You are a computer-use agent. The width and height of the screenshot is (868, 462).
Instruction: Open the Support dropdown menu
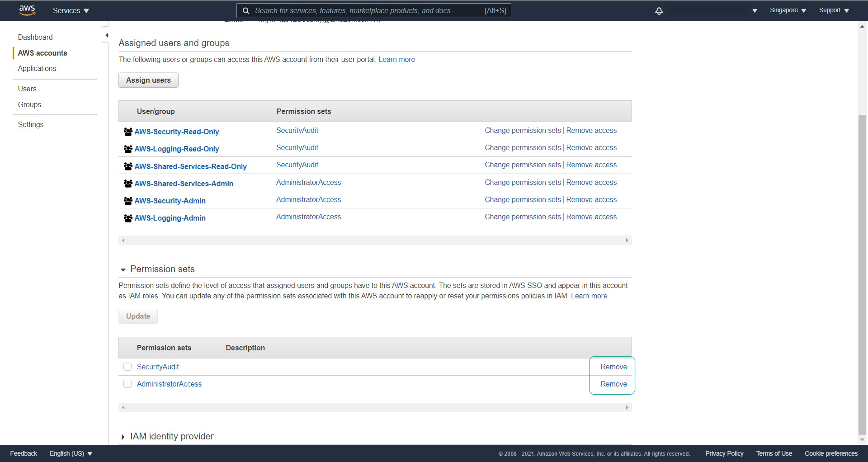(x=834, y=10)
